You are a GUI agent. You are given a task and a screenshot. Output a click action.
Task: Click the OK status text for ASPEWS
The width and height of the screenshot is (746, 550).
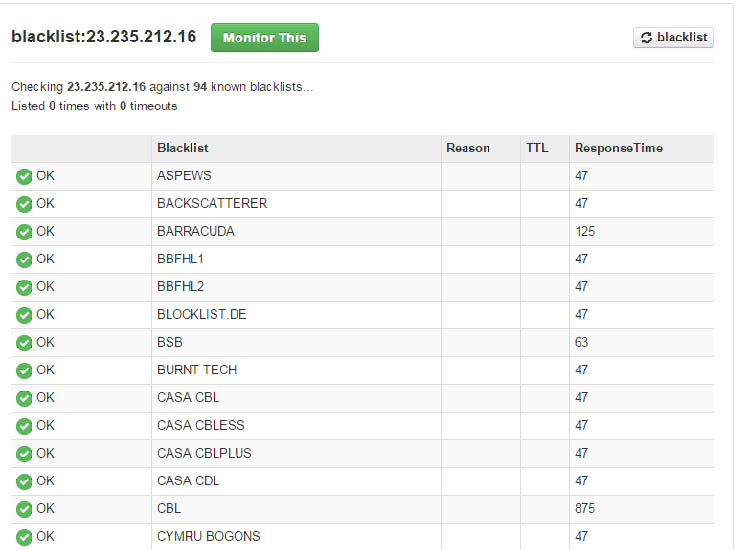click(x=45, y=176)
